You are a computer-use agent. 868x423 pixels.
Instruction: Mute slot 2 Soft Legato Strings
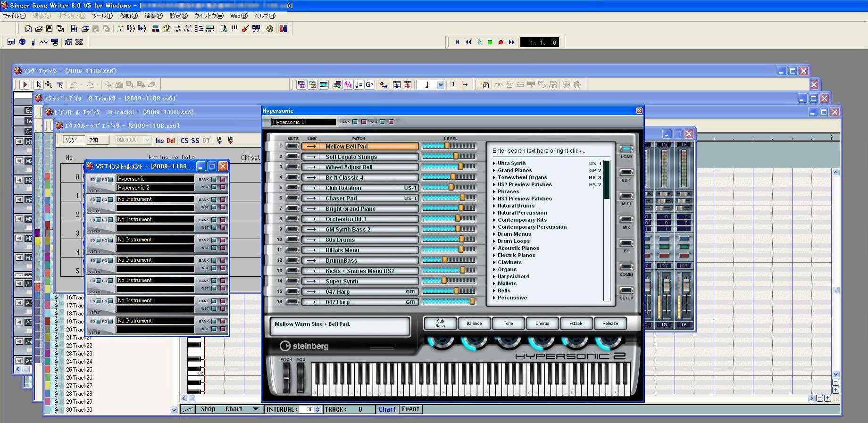[x=292, y=157]
